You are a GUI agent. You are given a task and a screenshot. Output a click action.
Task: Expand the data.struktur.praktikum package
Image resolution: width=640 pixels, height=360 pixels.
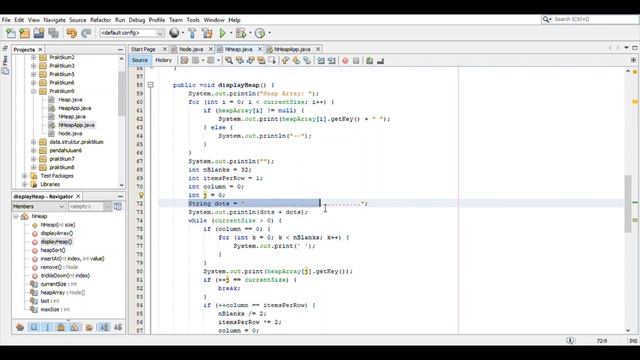(33, 142)
